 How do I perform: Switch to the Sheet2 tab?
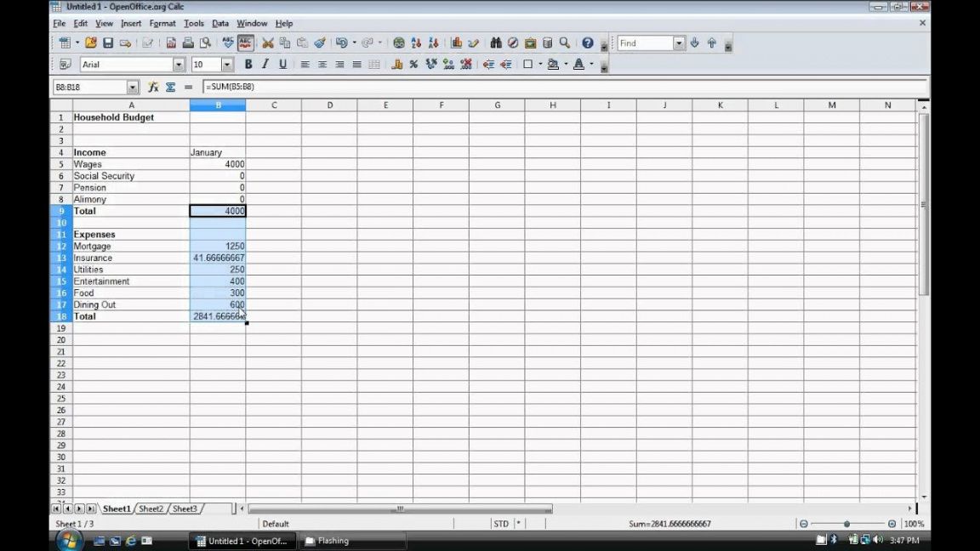pyautogui.click(x=151, y=508)
